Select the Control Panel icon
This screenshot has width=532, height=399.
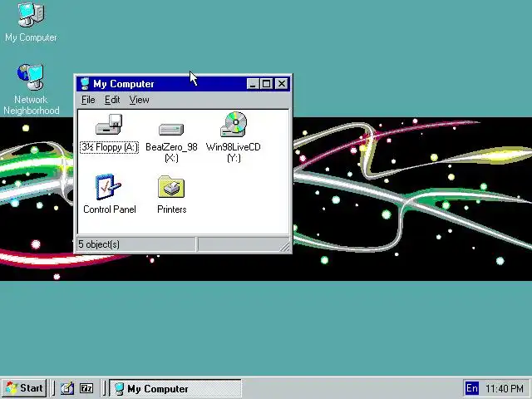click(108, 187)
